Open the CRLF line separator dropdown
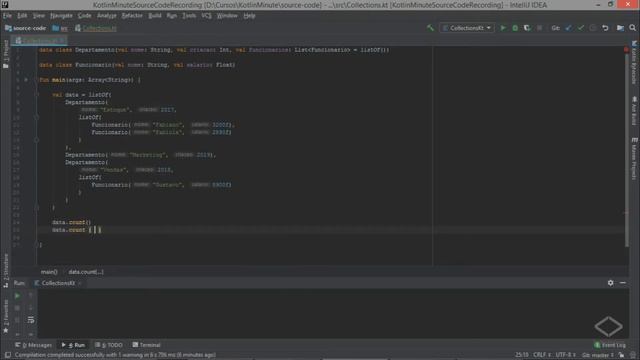 pyautogui.click(x=542, y=355)
